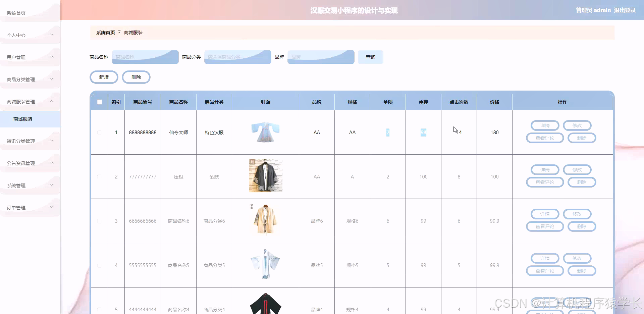Check the row 7777777777 checkbox
This screenshot has height=314, width=644.
coord(100,177)
